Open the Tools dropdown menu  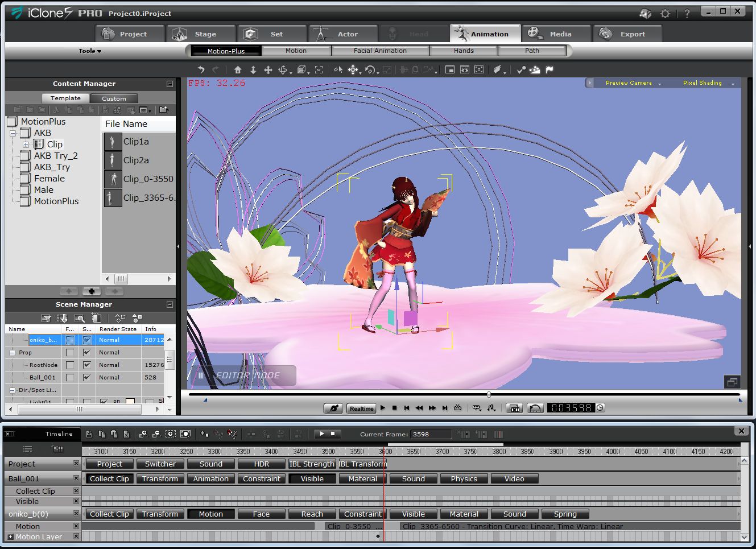(x=90, y=51)
